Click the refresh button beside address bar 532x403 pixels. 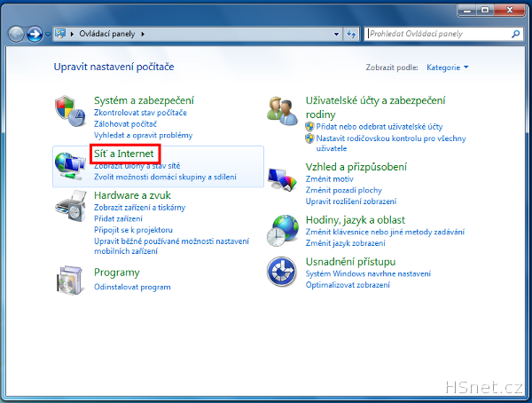351,34
